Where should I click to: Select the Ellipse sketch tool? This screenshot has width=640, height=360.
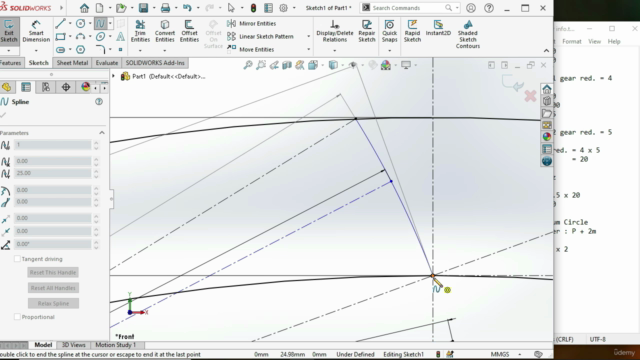click(x=100, y=37)
